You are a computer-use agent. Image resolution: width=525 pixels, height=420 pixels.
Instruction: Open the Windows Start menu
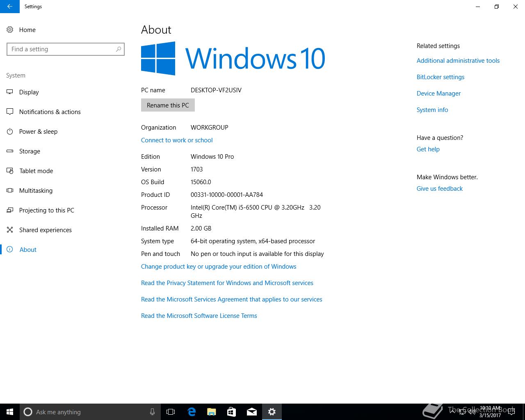click(10, 412)
